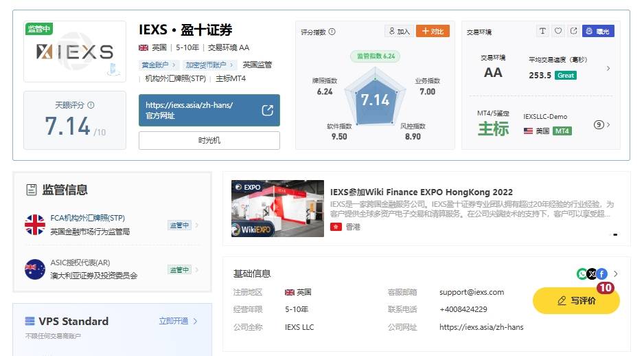
Task: Click the heart favorite icon
Action: click(558, 31)
